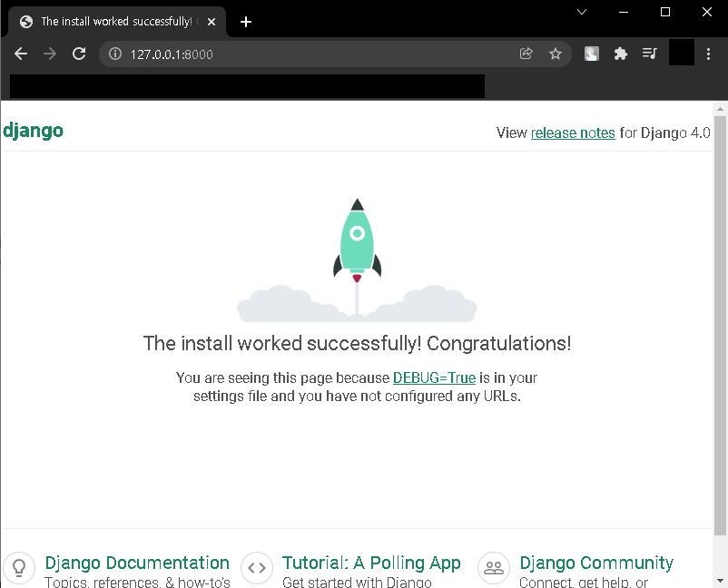728x588 pixels.
Task: Click the people community icon
Action: [494, 567]
